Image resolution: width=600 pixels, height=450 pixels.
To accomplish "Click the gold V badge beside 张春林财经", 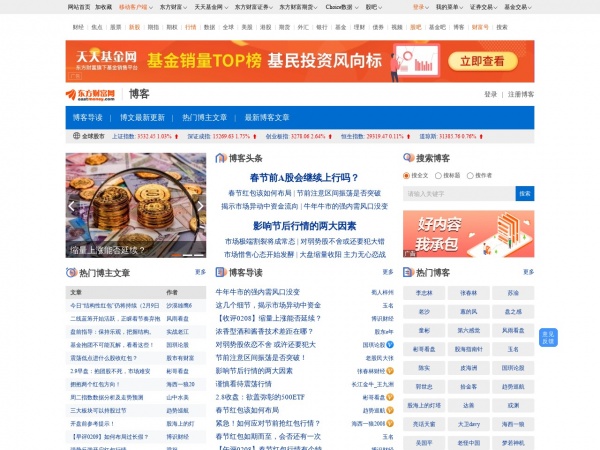I will pyautogui.click(x=390, y=371).
